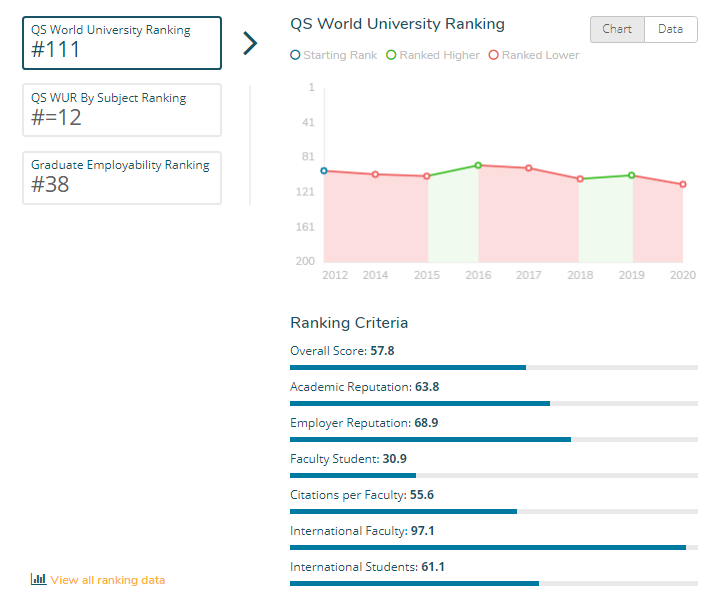Click the 'International Students: 61.1' label

tap(367, 567)
